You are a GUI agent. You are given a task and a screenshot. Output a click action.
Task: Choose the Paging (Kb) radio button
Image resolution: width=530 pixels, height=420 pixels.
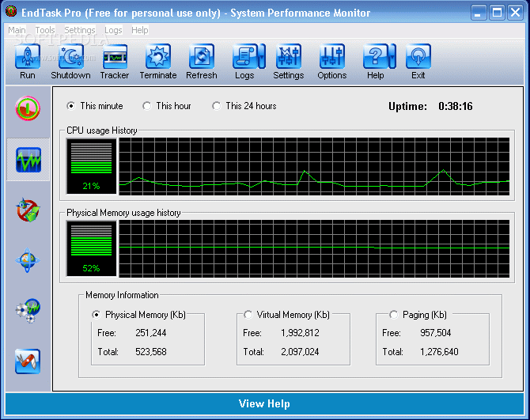pyautogui.click(x=393, y=315)
